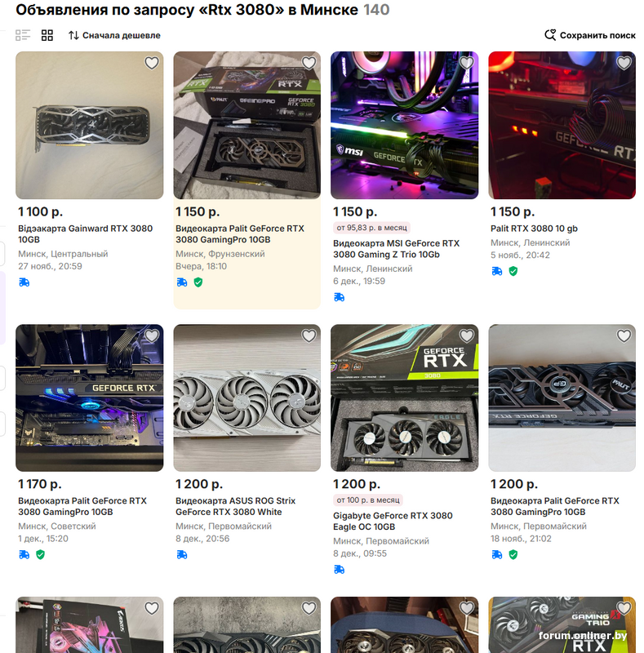The height and width of the screenshot is (653, 644).
Task: Open the white ASUS ROG Strix card photo
Action: [247, 398]
